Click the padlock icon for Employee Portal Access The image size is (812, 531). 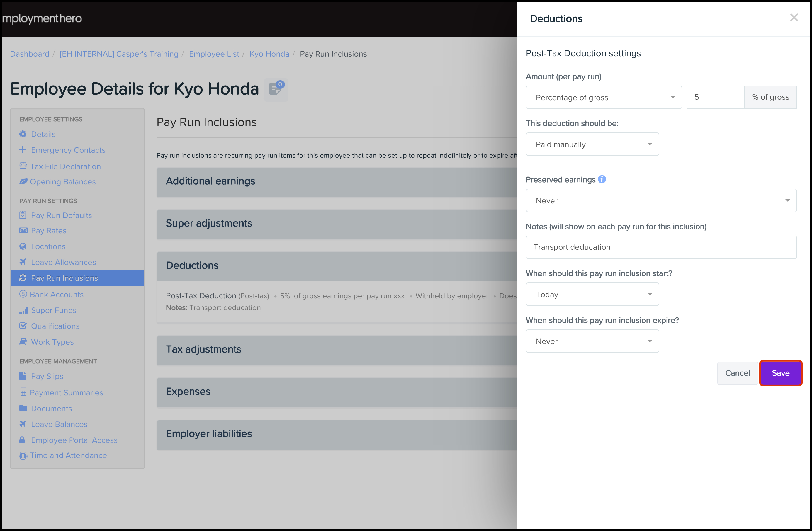[22, 440]
